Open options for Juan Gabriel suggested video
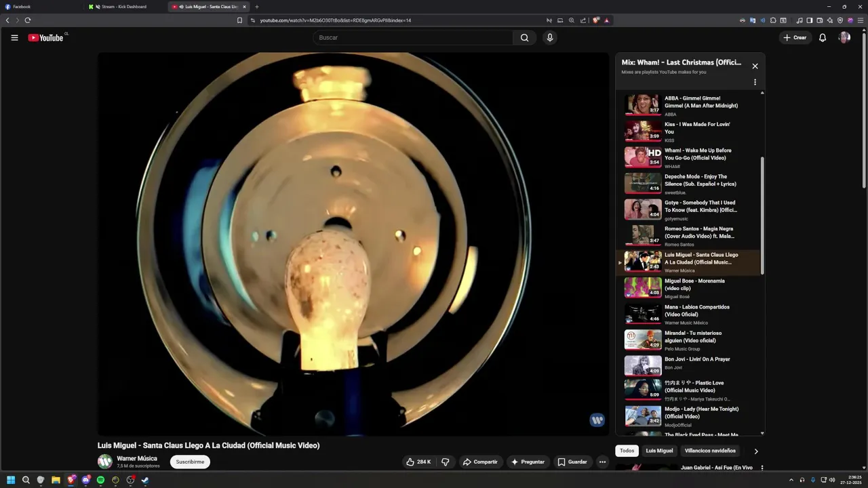This screenshot has width=868, height=488. coord(762,468)
